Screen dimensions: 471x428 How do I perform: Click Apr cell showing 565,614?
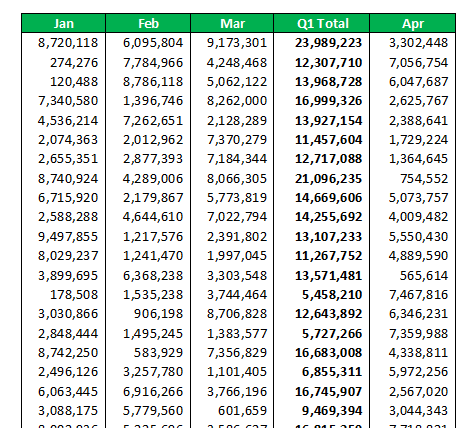(x=413, y=275)
